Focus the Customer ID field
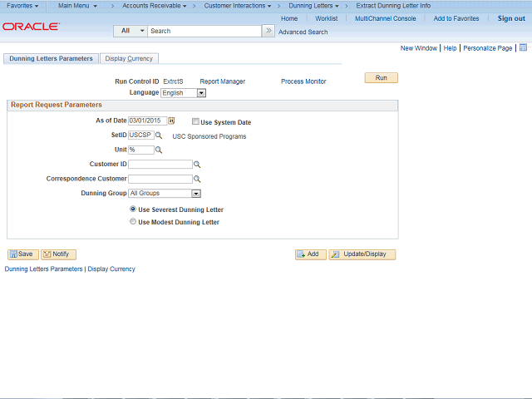The height and width of the screenshot is (399, 532). [x=160, y=165]
